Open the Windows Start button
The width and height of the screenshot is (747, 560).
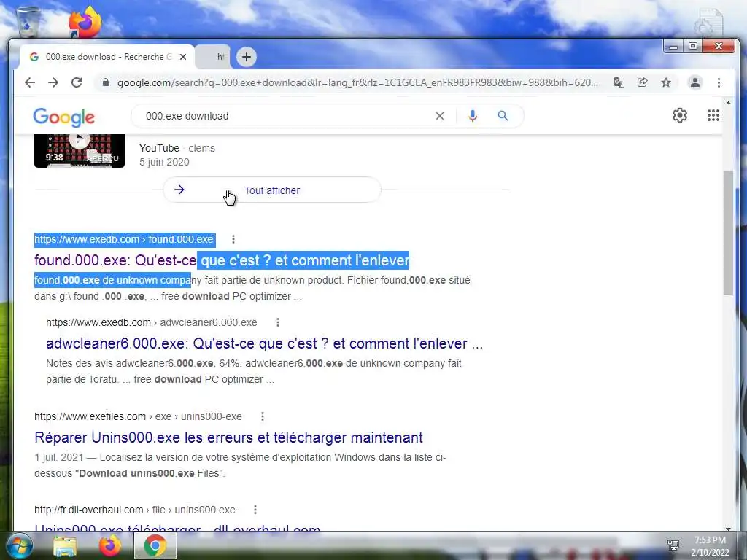19,546
